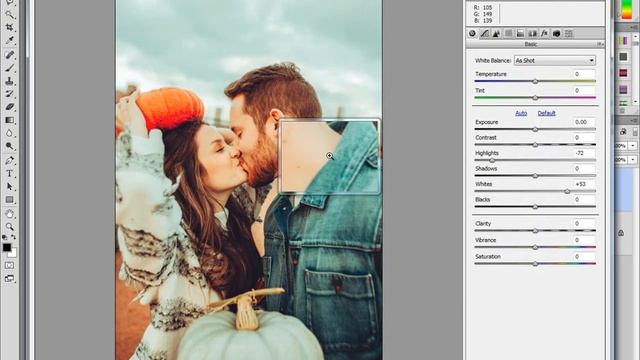Click the Highlights value field showing -72
The width and height of the screenshot is (640, 360).
pos(584,153)
